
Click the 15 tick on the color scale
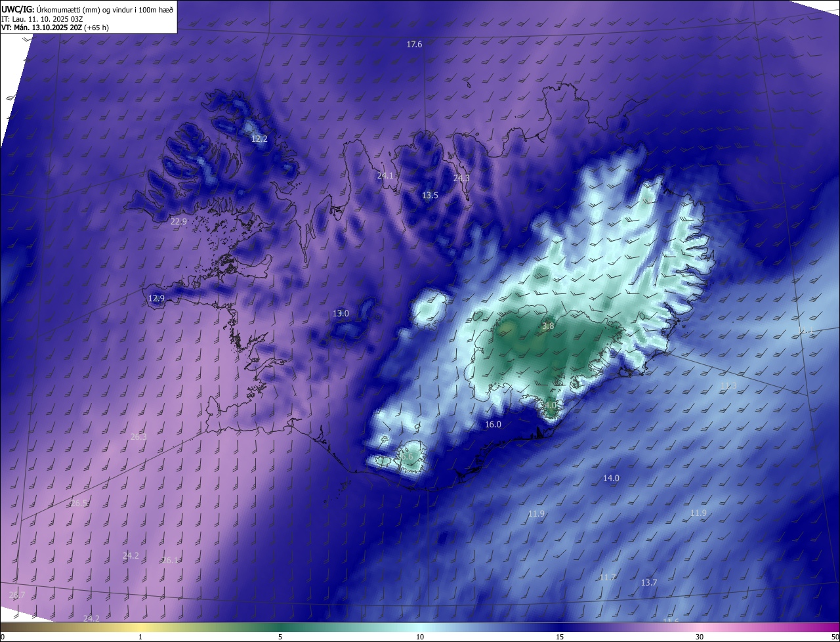(x=560, y=637)
